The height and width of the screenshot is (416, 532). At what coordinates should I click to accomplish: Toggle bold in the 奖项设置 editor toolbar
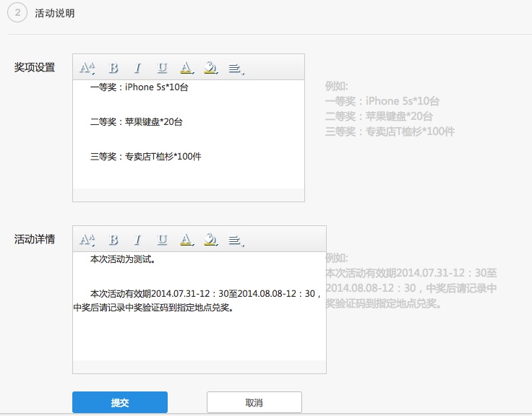pyautogui.click(x=113, y=68)
